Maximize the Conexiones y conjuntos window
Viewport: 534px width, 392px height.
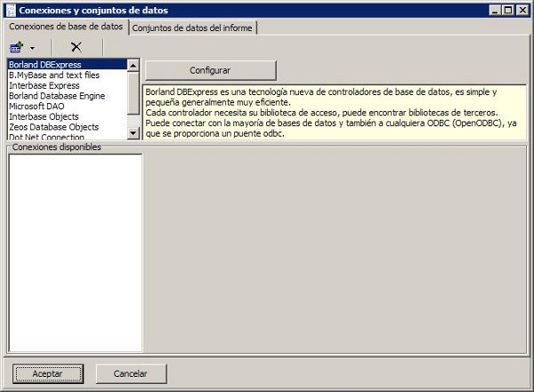pos(508,10)
